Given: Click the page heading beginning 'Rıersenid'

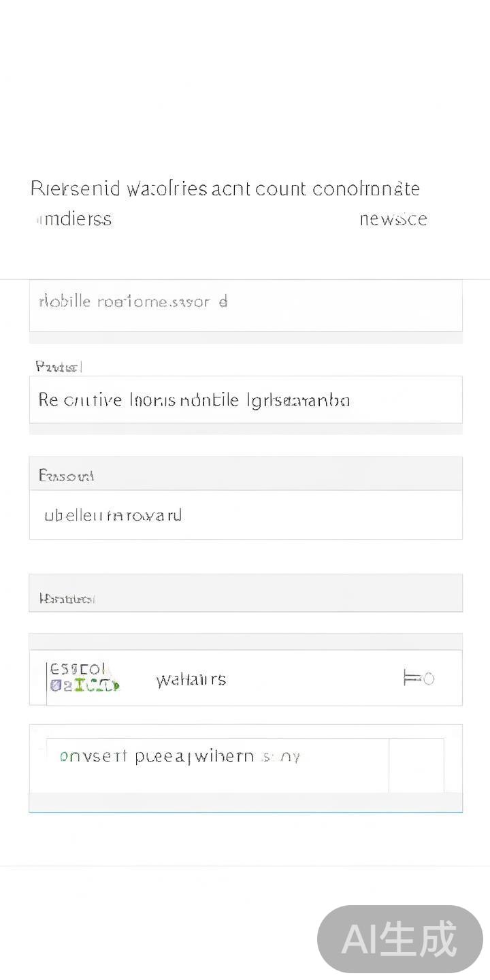Looking at the screenshot, I should [x=225, y=189].
